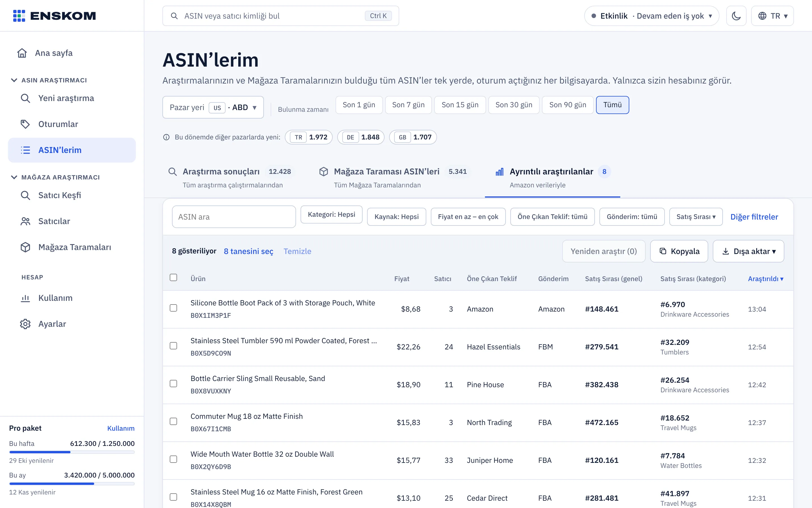The image size is (812, 508).
Task: Check the Stainless Steel Tumbler 590 ml checkbox
Action: tap(173, 346)
